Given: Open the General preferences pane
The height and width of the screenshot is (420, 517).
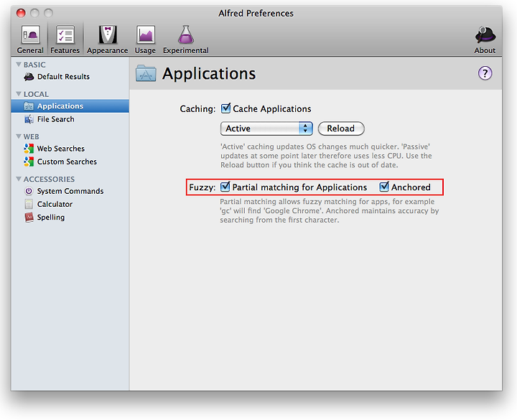Looking at the screenshot, I should pos(30,39).
